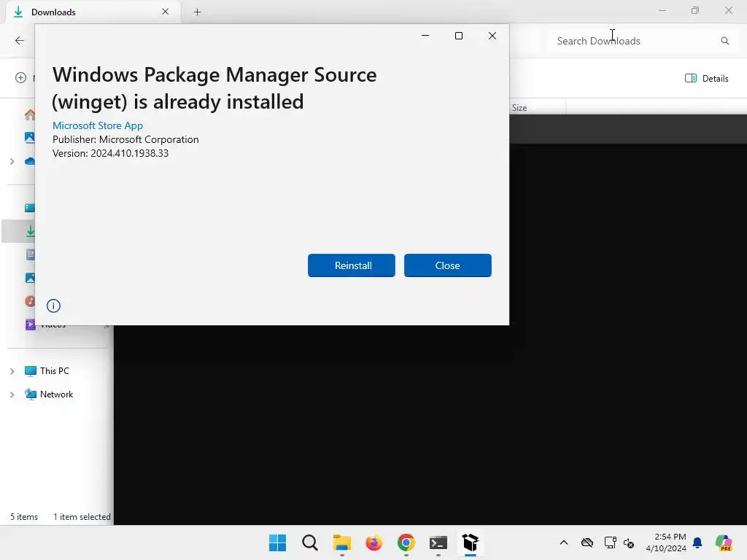This screenshot has height=560, width=747.
Task: Open Copilot preview from the taskbar
Action: coord(724,542)
